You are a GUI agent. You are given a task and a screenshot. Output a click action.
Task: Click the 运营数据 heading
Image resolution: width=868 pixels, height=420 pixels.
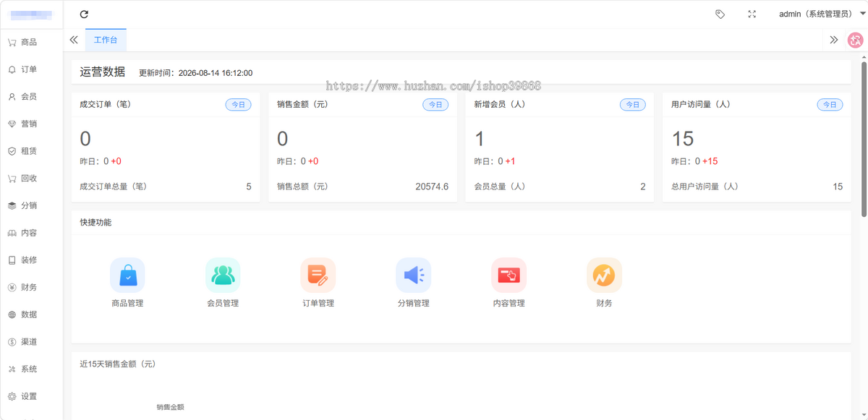click(x=103, y=72)
